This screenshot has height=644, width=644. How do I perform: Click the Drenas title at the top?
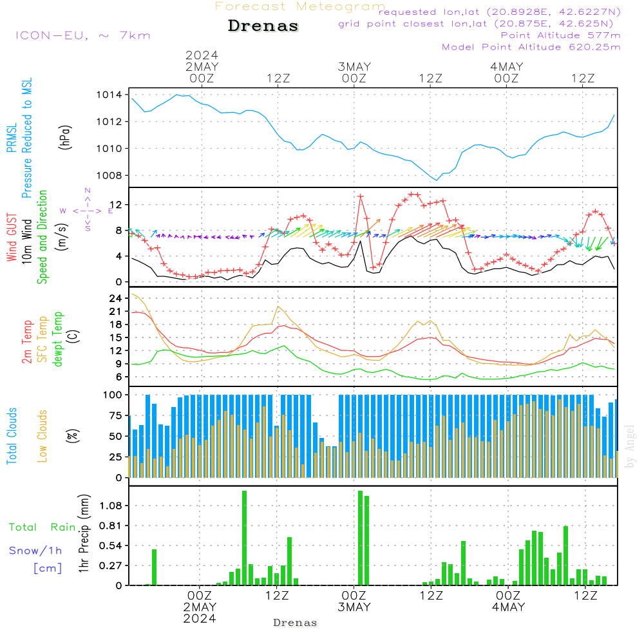pos(263,26)
